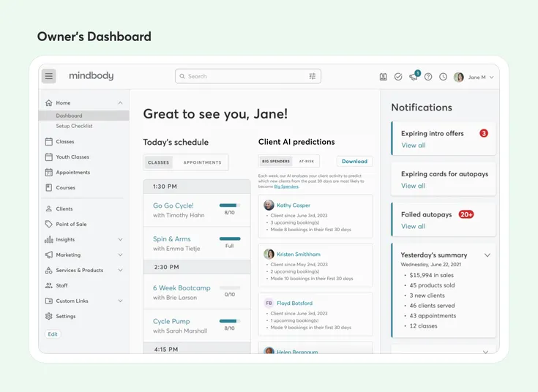Expand the Marketing menu chevron
The width and height of the screenshot is (538, 392).
tap(121, 255)
